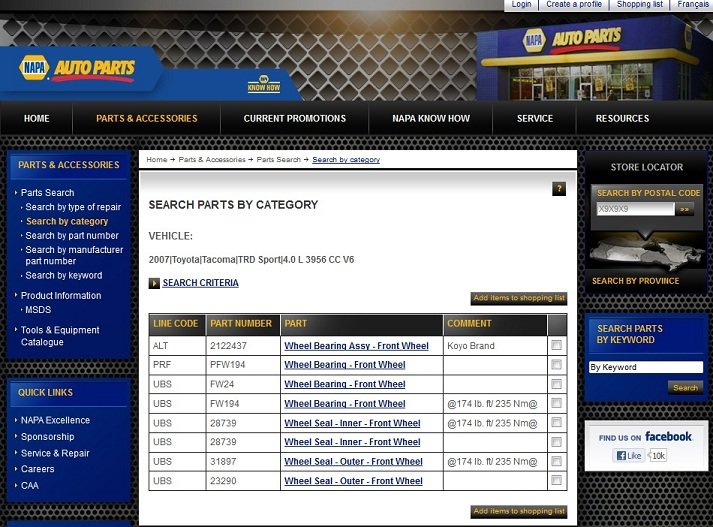Open FW24 Wheel Bearing link
Image resolution: width=713 pixels, height=527 pixels.
pyautogui.click(x=345, y=384)
